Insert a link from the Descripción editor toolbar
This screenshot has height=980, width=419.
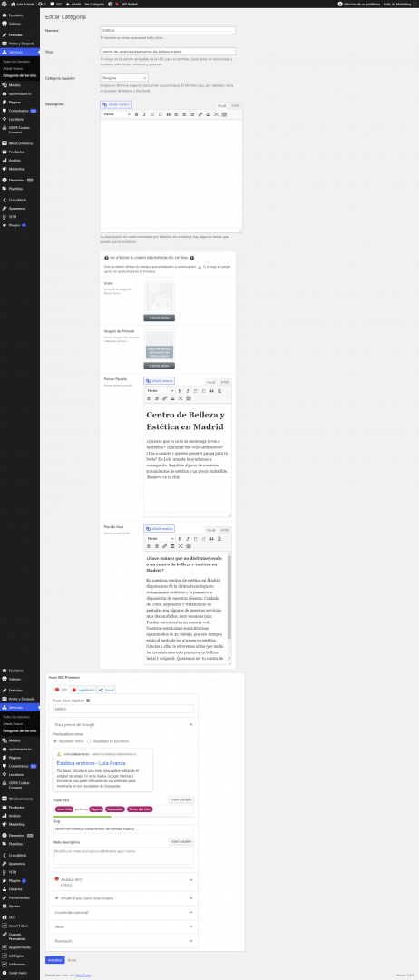point(200,114)
